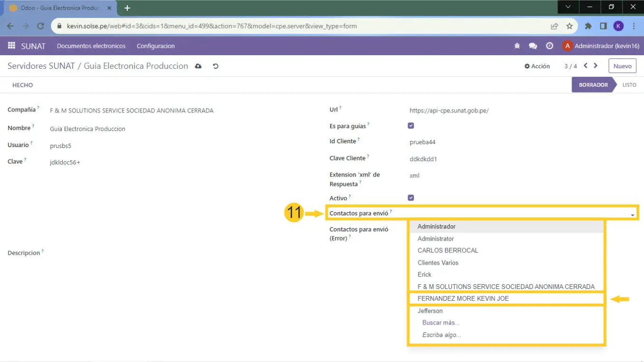This screenshot has height=362, width=644.
Task: Edit the Clave field 'jdkldoc56+'
Action: tap(65, 163)
